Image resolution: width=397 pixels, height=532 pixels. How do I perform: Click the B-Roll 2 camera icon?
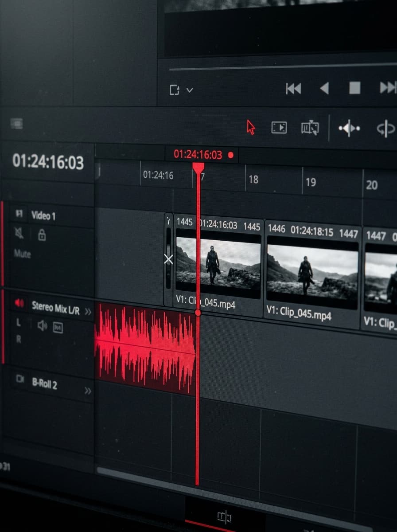[20, 379]
